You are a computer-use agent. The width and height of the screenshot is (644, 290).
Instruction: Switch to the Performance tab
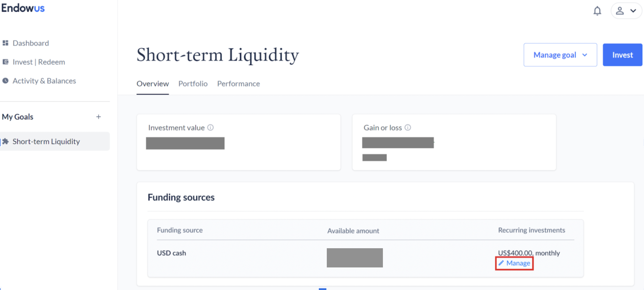coord(238,84)
